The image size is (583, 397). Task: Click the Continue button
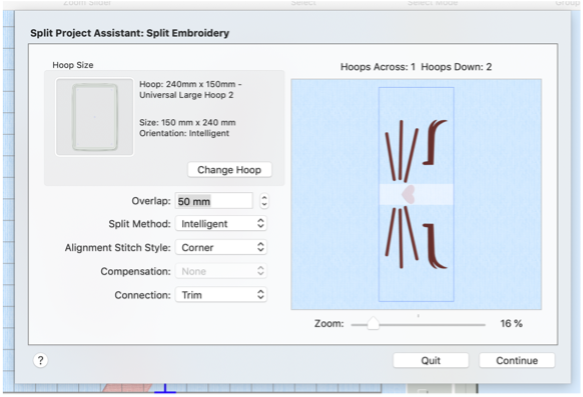pos(517,360)
